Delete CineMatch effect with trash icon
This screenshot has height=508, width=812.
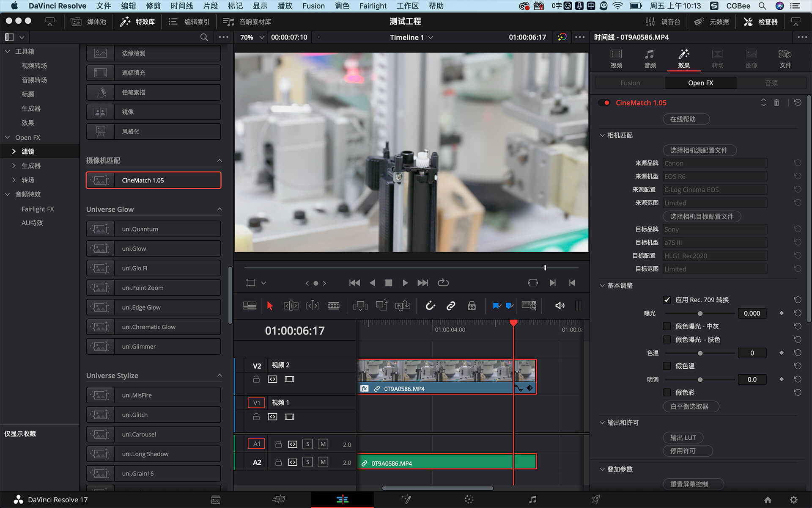(776, 102)
